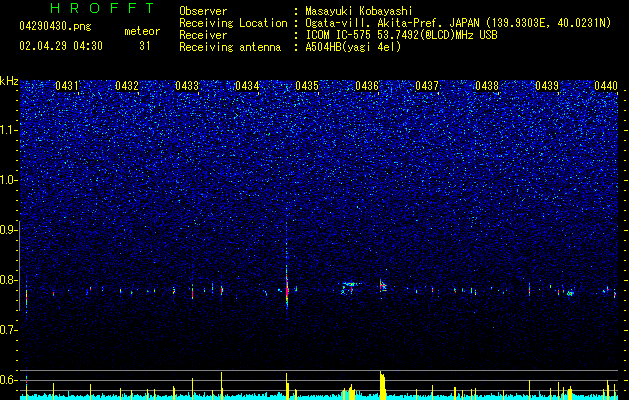Click the 0.6 kHz axis label
Image resolution: width=629 pixels, height=400 pixels.
pos(8,380)
